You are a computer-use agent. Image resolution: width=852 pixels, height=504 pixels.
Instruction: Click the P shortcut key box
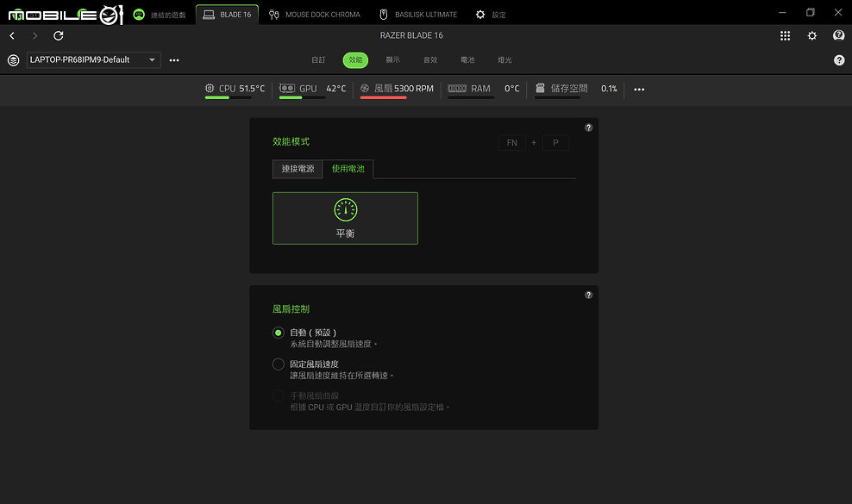point(555,143)
